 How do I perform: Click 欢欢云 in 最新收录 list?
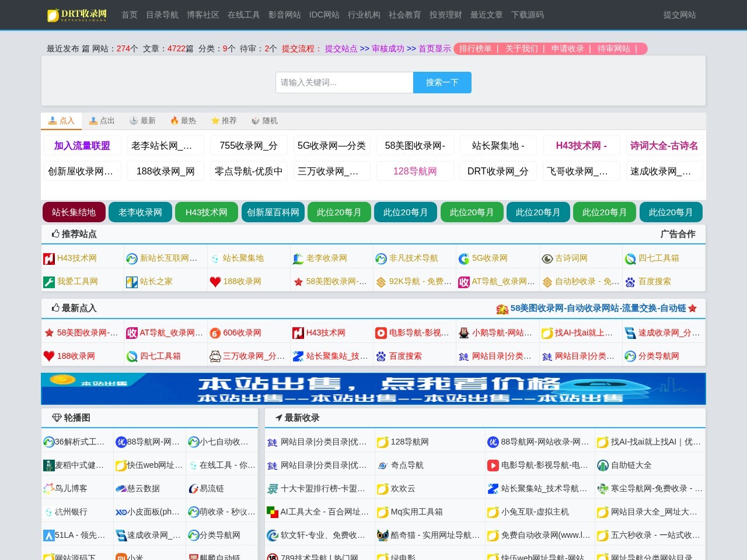coord(403,488)
